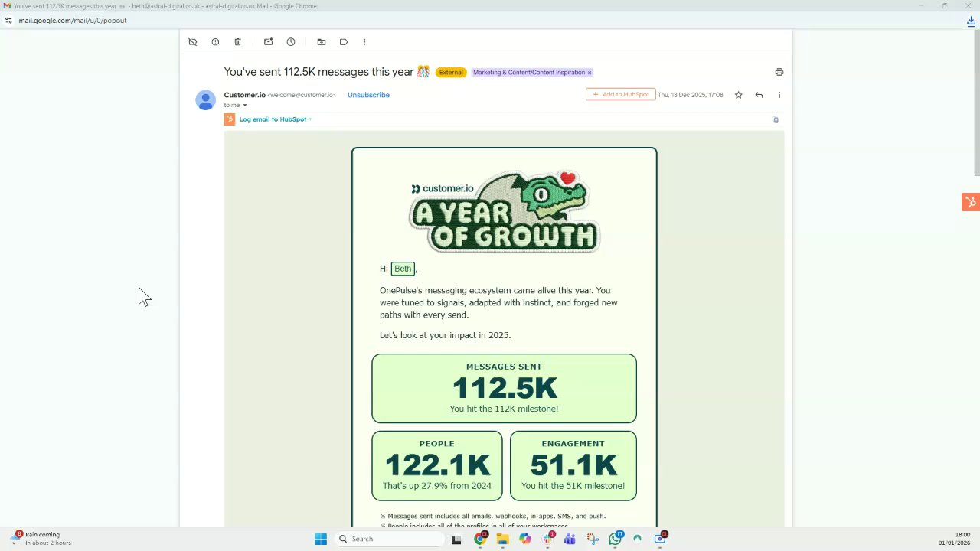Click the address bar URL

click(x=73, y=21)
